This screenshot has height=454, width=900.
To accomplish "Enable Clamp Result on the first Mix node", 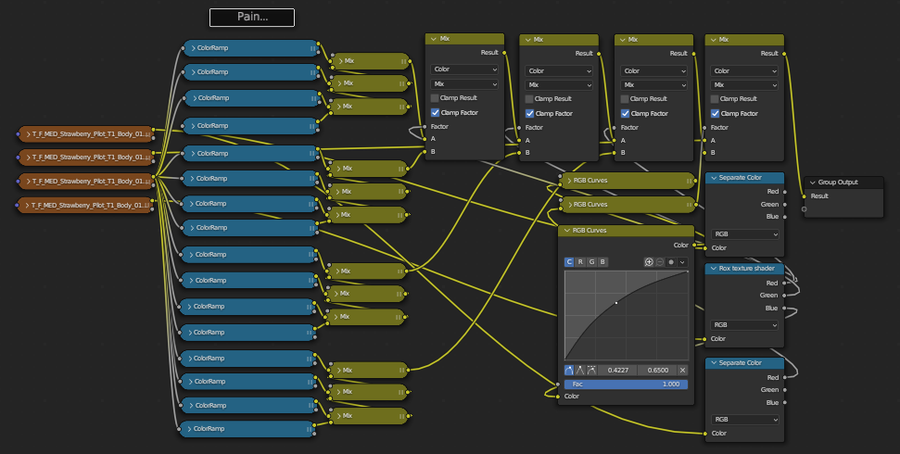I will pyautogui.click(x=435, y=98).
